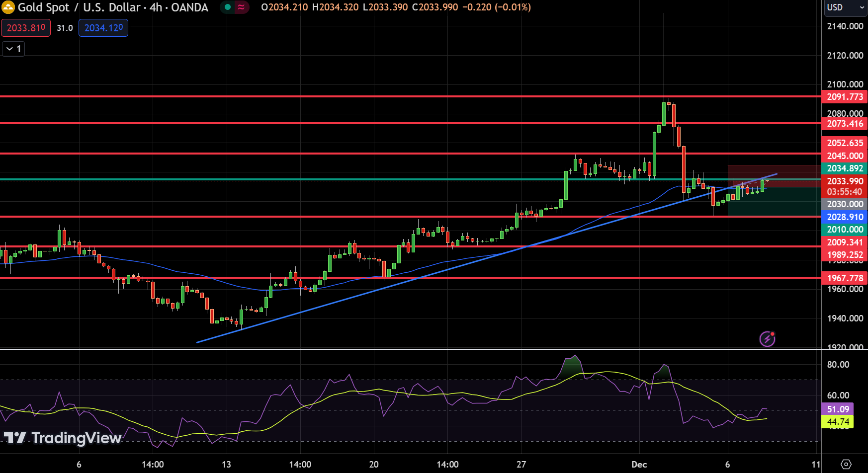Click the change value −0.220 (−0.01%)

click(x=496, y=7)
